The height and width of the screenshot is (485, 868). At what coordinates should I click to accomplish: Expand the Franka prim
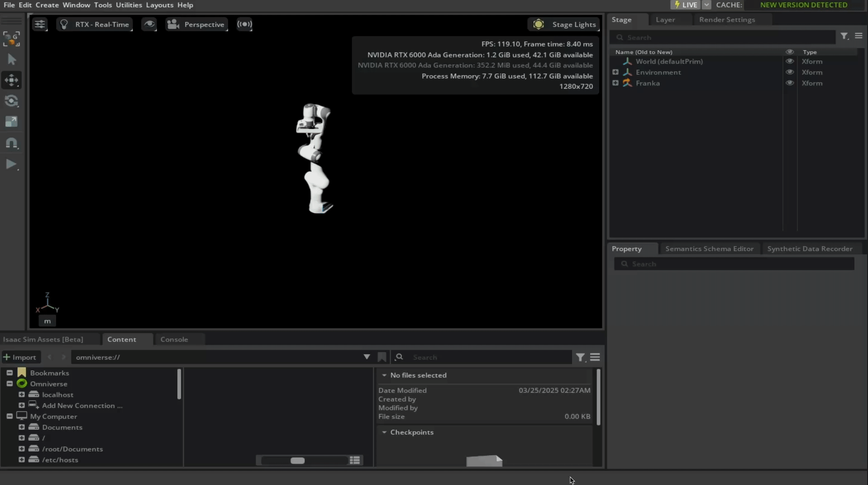coord(615,83)
